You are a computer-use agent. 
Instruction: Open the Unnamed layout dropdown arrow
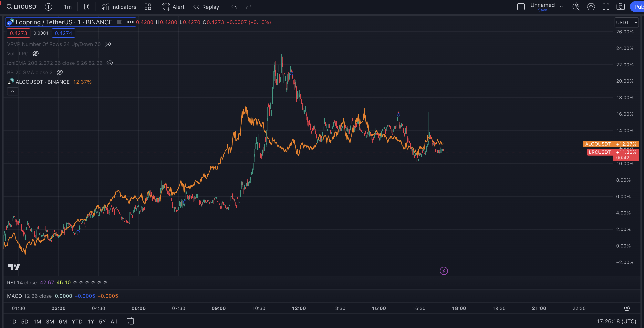coord(561,7)
